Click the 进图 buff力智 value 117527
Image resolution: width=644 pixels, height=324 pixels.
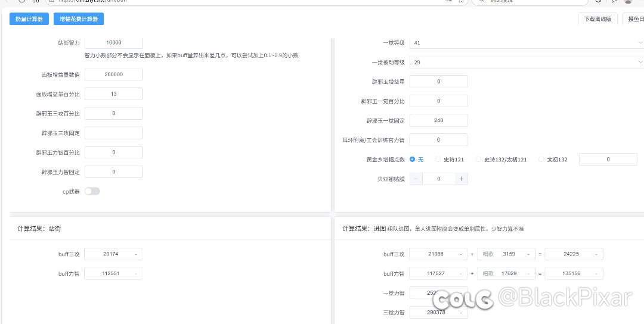[438, 273]
